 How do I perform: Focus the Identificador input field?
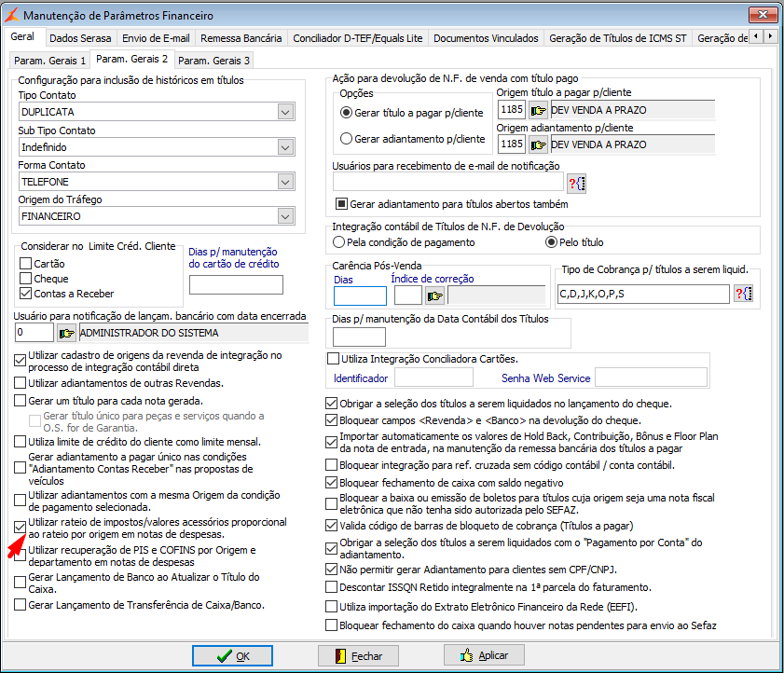[x=433, y=378]
